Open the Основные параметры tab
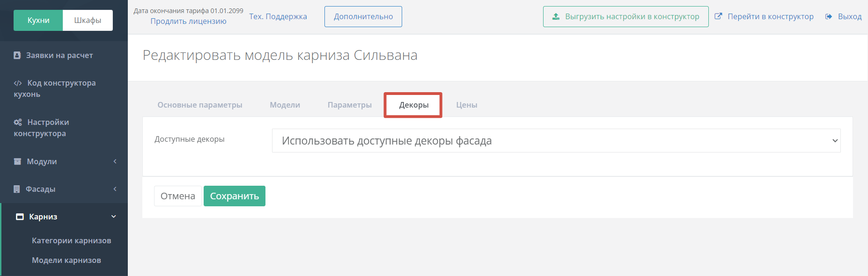Image resolution: width=868 pixels, height=276 pixels. point(200,105)
